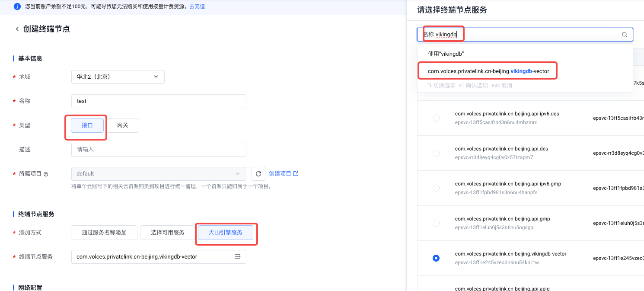644x291 pixels.
Task: Select 选择可用服务 add method
Action: 167,233
